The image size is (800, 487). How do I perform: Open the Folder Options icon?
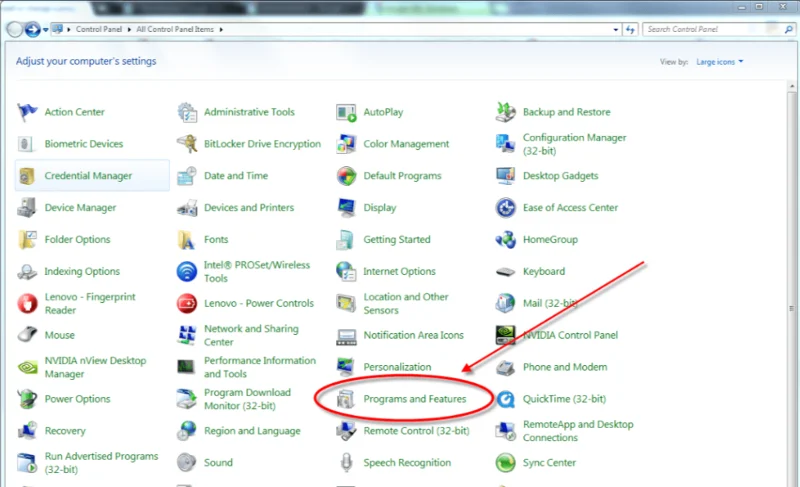pos(27,240)
